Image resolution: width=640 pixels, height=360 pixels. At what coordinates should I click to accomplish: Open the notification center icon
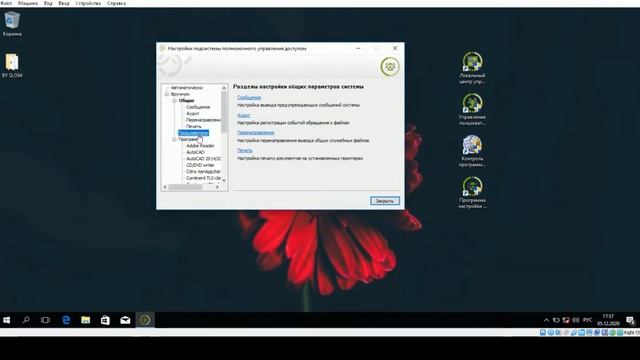pyautogui.click(x=631, y=320)
